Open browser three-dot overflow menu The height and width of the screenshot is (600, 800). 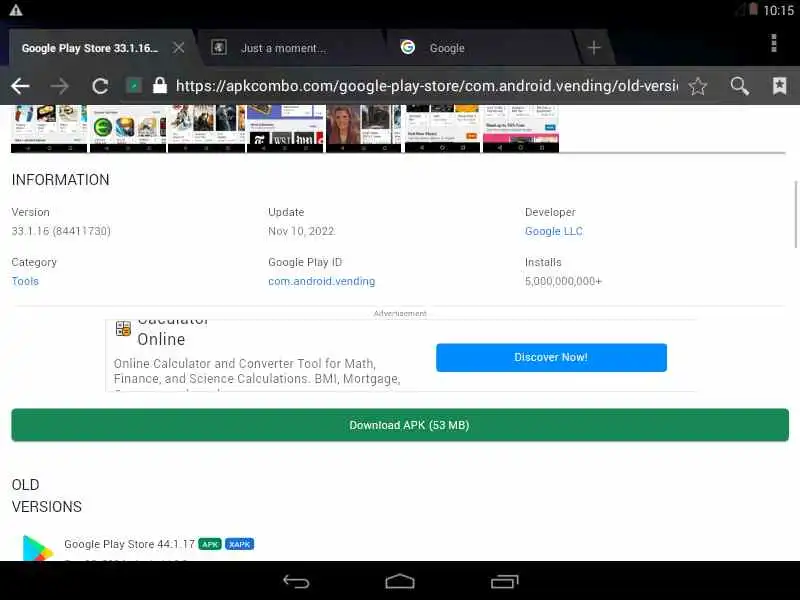tap(773, 43)
